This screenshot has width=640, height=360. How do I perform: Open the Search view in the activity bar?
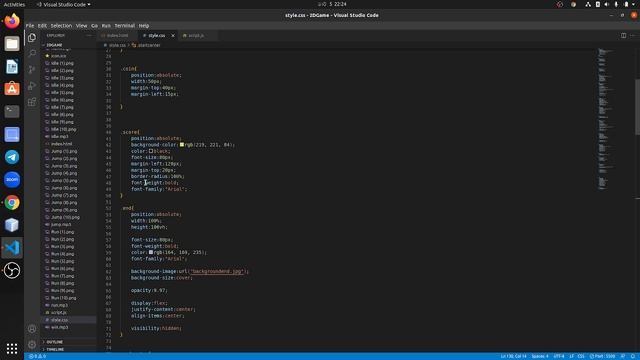[32, 53]
